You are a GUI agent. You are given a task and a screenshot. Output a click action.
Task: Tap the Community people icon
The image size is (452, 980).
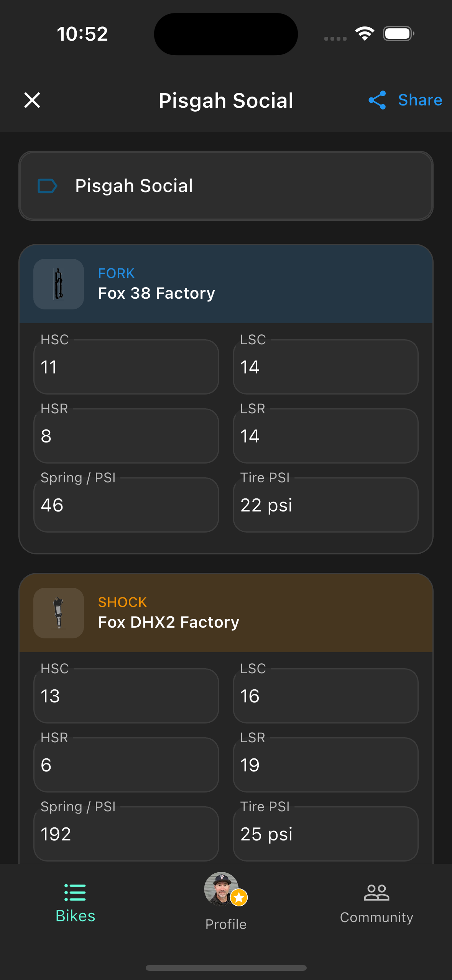(376, 893)
